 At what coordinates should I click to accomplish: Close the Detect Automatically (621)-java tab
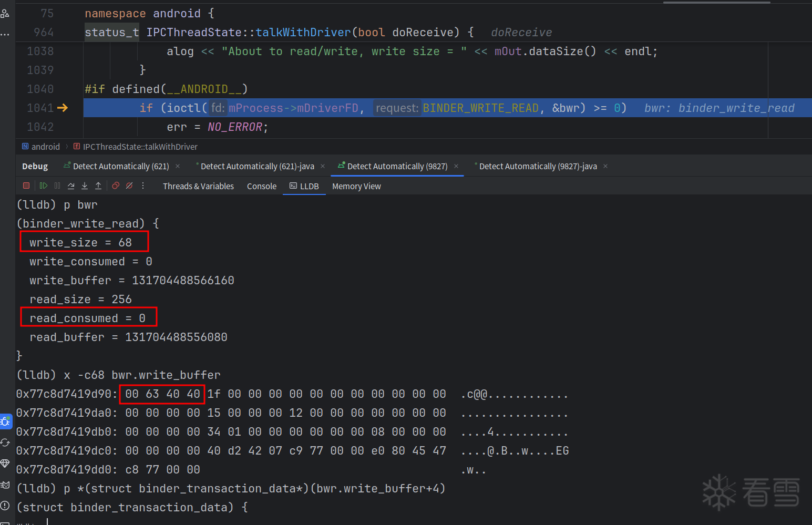pos(323,166)
